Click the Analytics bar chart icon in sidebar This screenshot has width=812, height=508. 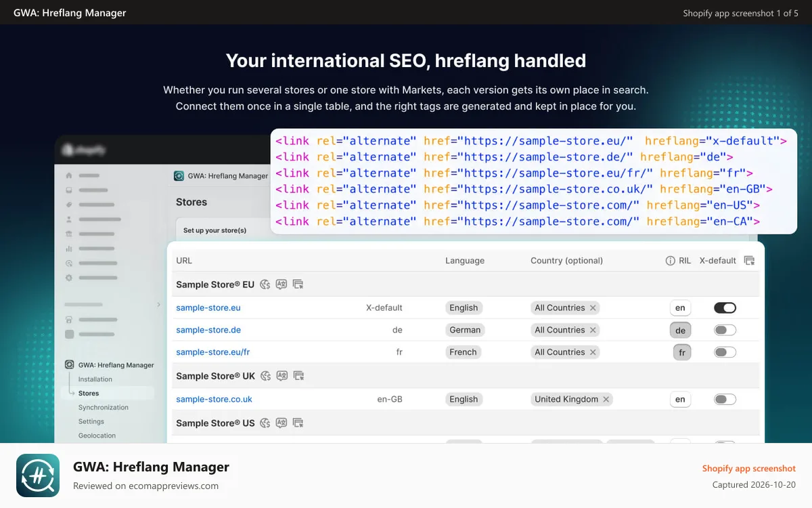click(69, 249)
